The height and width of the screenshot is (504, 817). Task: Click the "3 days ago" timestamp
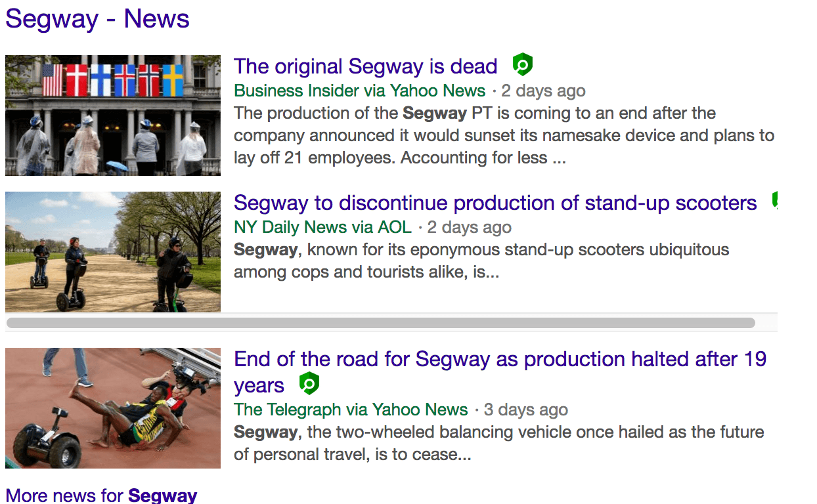(x=525, y=409)
